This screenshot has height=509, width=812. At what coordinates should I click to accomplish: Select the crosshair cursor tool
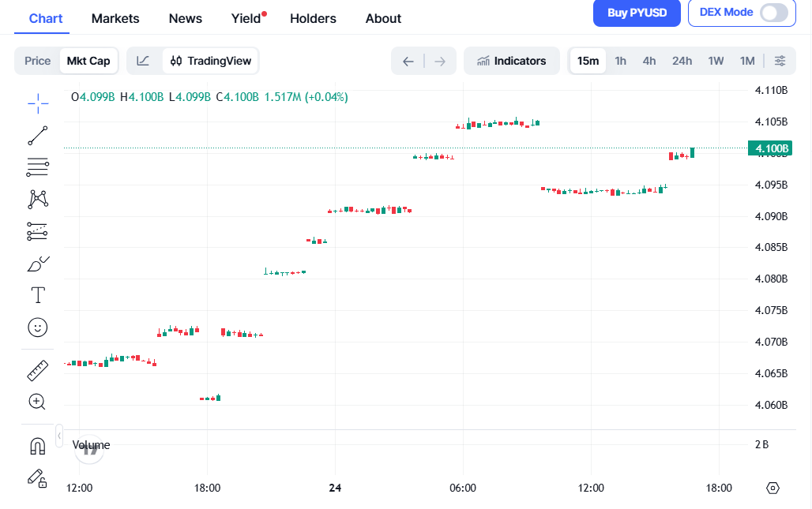click(x=37, y=103)
